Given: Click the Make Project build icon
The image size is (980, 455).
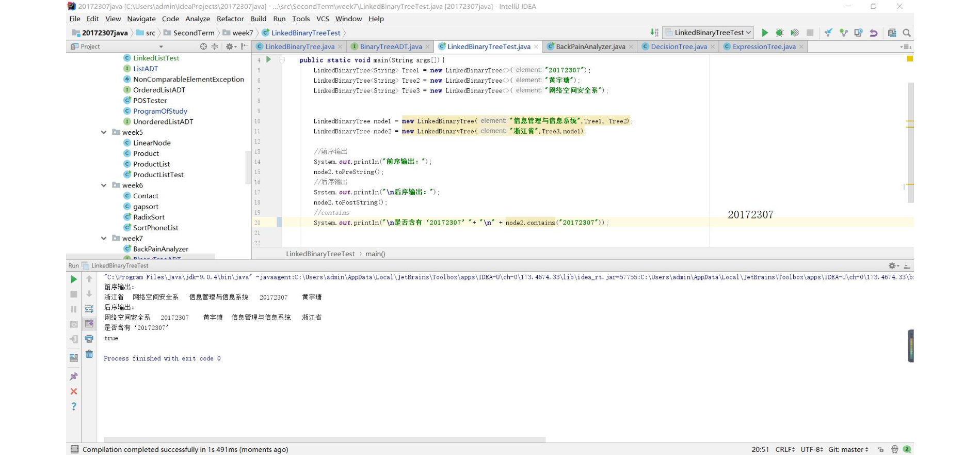Looking at the screenshot, I should 654,33.
